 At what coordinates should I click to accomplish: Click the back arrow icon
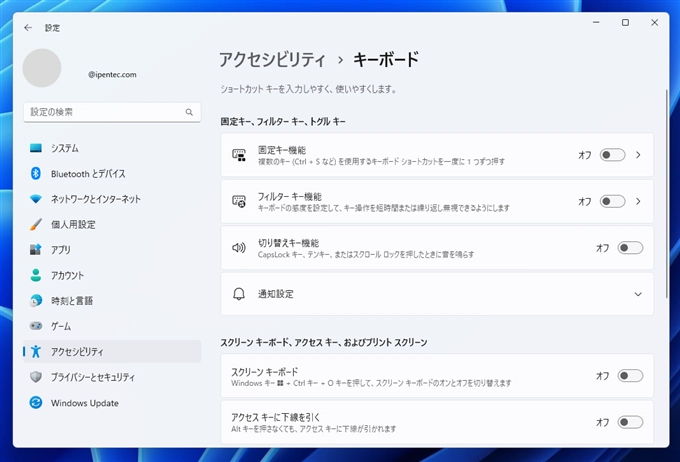tap(28, 28)
